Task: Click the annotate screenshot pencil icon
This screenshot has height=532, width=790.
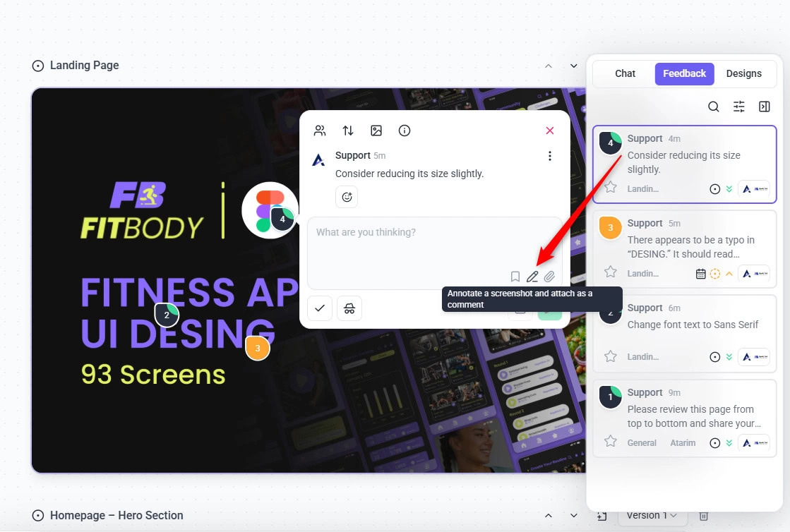Action: [532, 277]
